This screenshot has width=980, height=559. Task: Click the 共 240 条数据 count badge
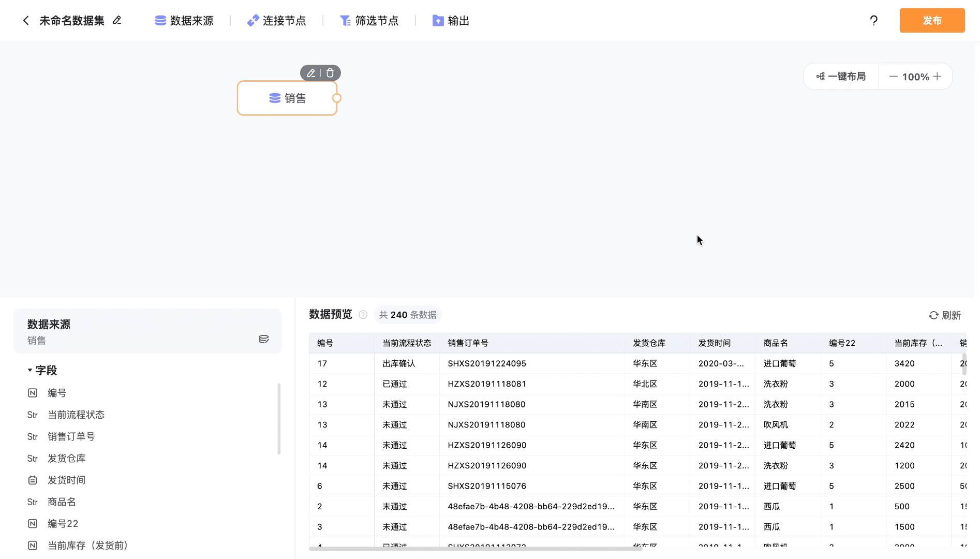[408, 315]
